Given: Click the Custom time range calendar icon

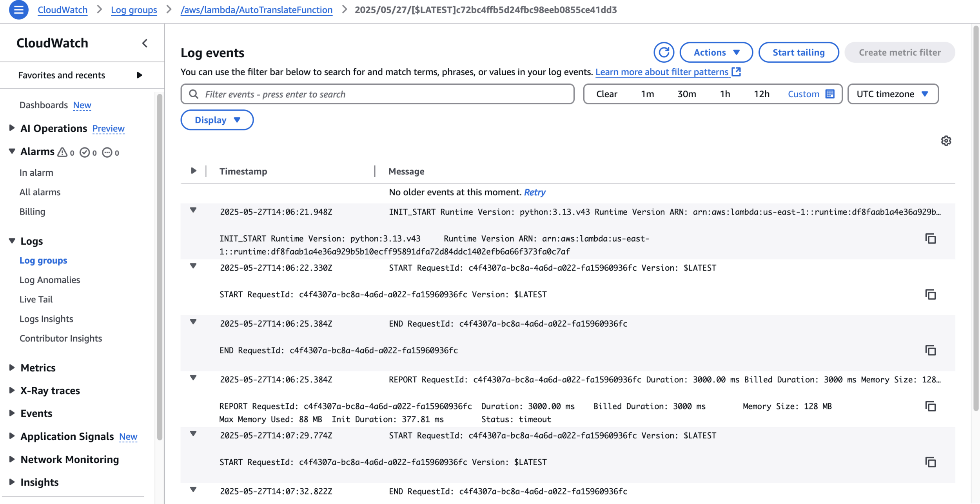Looking at the screenshot, I should 830,94.
